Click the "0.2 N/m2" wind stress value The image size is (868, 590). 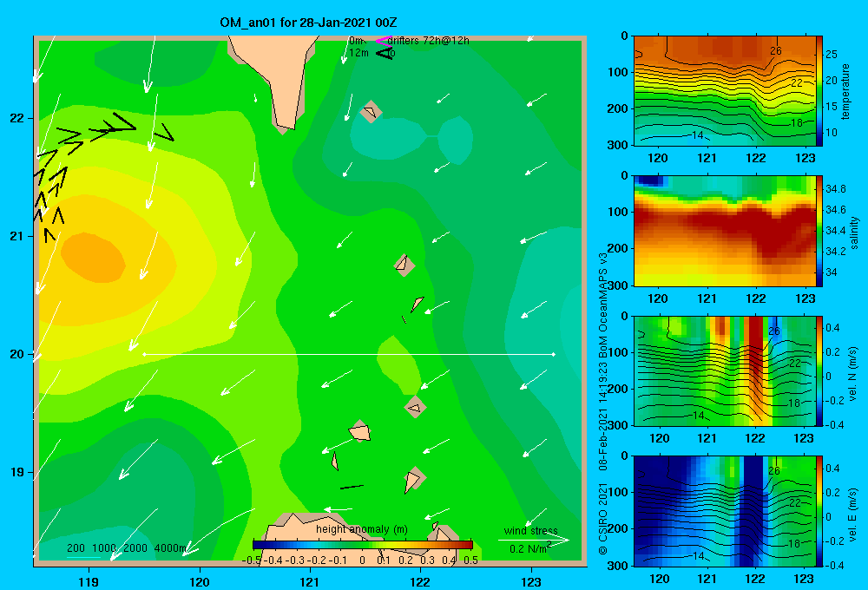[x=529, y=548]
